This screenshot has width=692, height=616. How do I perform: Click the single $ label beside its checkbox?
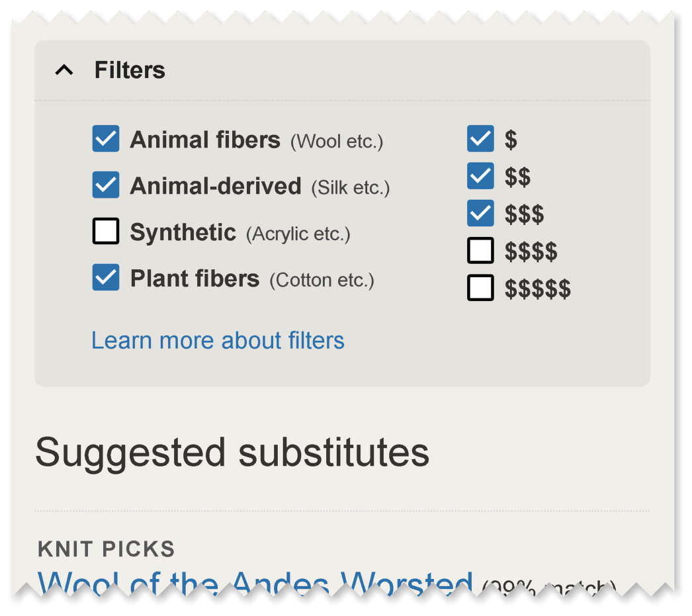[510, 140]
